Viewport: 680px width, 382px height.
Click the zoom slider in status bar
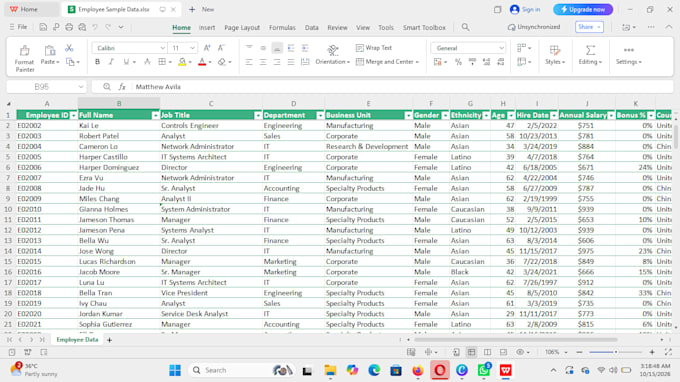click(x=615, y=352)
